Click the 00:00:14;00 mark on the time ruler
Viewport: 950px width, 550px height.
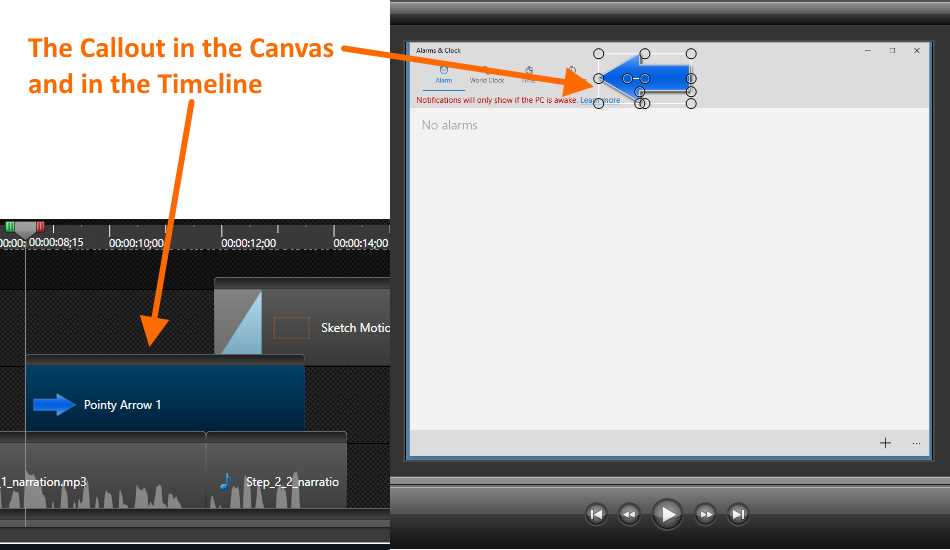pos(360,243)
